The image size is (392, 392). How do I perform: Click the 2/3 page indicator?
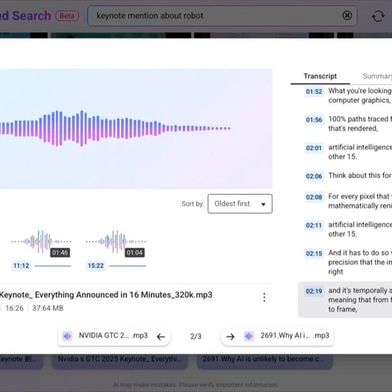point(196,336)
